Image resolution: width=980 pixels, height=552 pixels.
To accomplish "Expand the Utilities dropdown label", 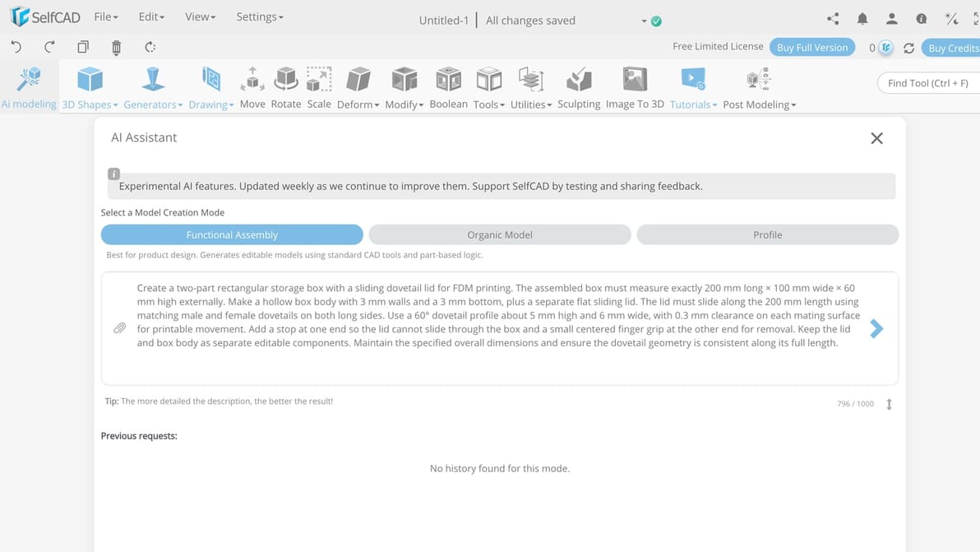I will click(531, 104).
